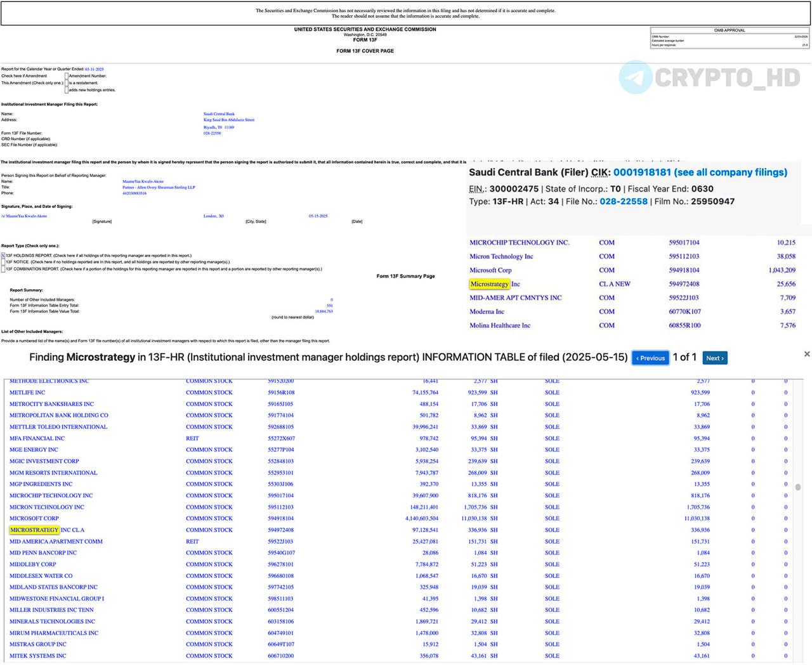
Task: Click MID AMERICA APARTMENT COMM entry
Action: coord(56,542)
